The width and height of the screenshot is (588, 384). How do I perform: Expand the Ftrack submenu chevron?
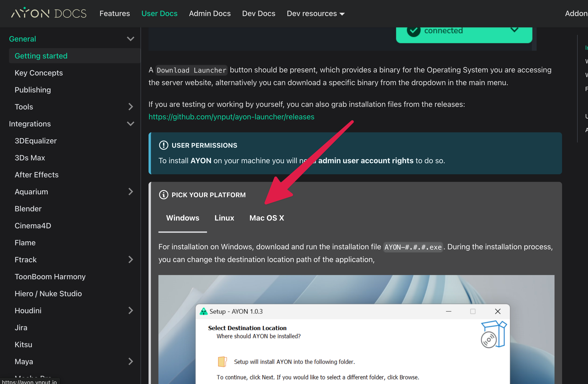tap(130, 260)
